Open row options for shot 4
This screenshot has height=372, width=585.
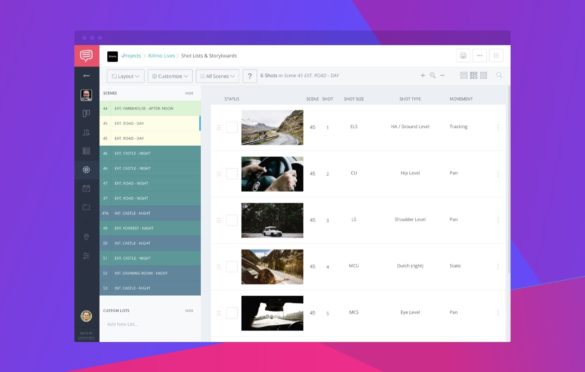click(x=498, y=267)
